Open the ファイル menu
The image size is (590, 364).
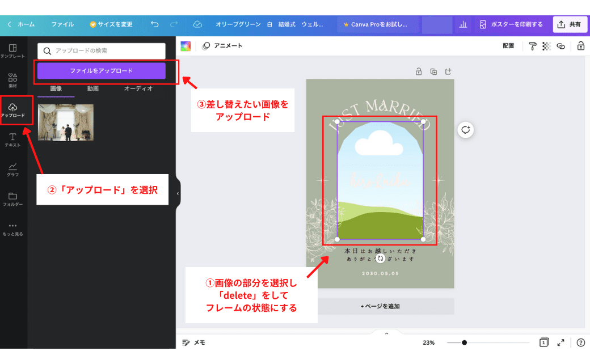62,24
